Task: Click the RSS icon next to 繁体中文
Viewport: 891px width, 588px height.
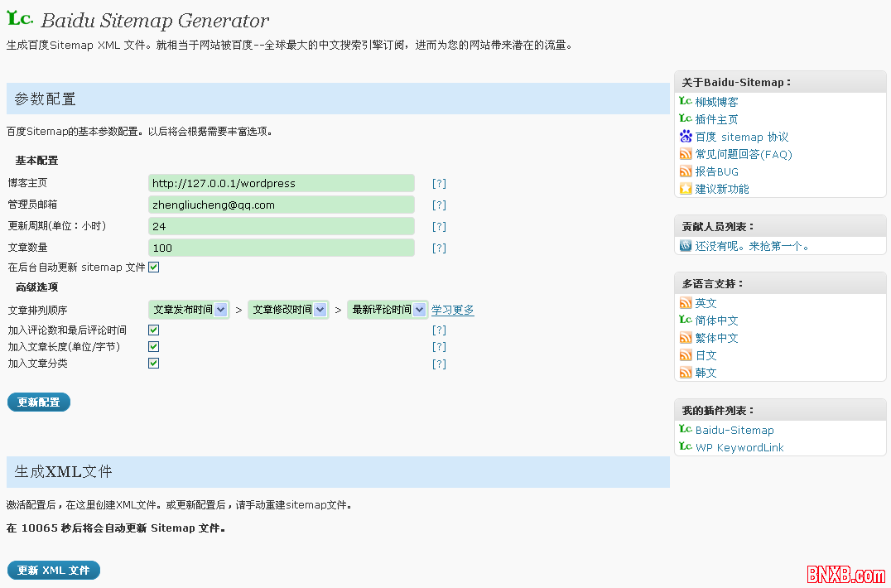Action: click(x=686, y=338)
